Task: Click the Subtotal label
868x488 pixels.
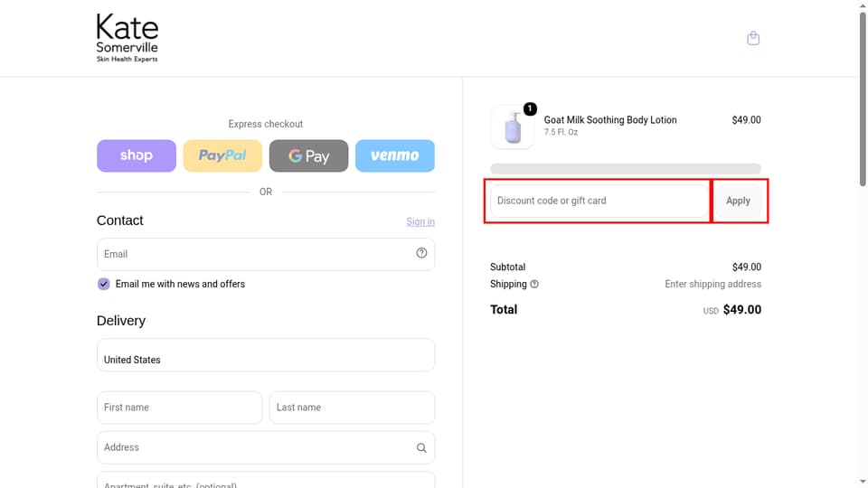Action: coord(507,267)
